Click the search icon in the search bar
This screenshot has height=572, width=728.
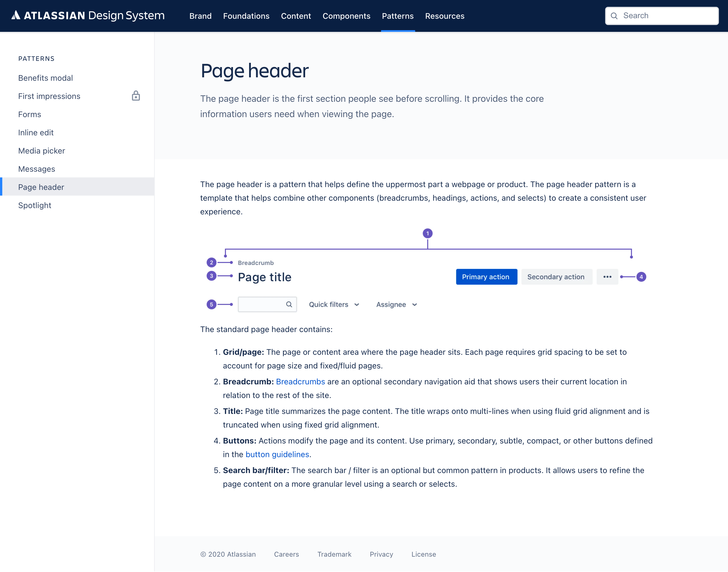[x=289, y=304]
